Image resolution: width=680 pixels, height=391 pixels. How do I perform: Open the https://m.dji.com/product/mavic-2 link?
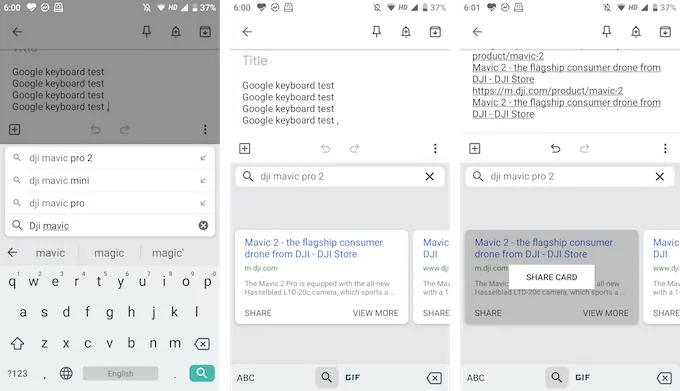547,91
